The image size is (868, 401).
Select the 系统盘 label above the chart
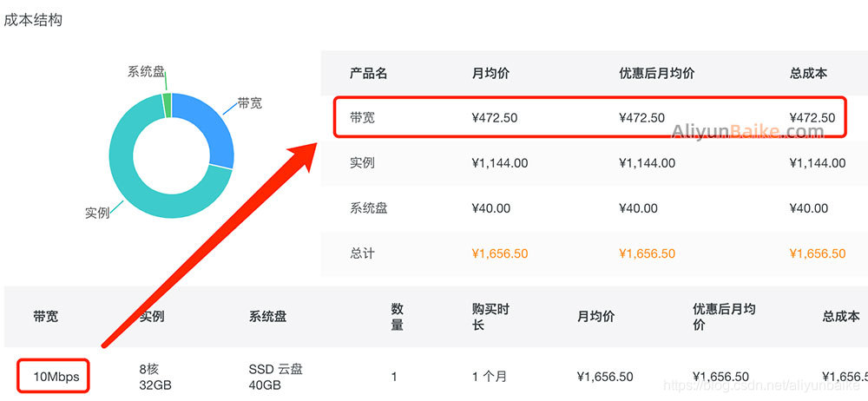point(146,72)
